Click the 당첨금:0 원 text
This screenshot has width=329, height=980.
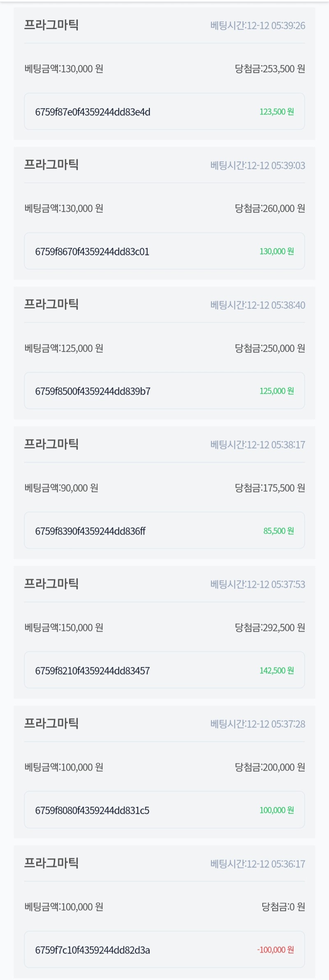(x=283, y=907)
